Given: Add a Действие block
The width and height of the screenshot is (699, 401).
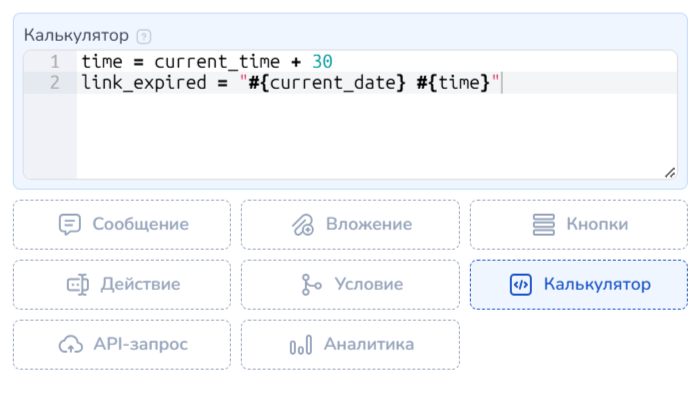Looking at the screenshot, I should click(x=122, y=285).
